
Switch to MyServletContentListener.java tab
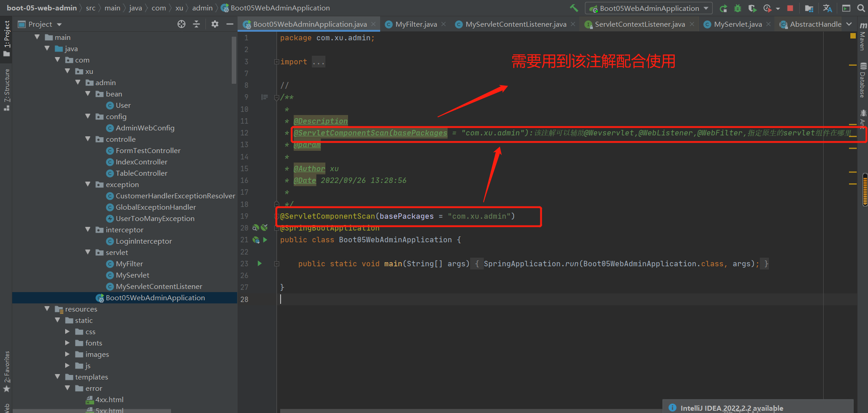pyautogui.click(x=515, y=24)
